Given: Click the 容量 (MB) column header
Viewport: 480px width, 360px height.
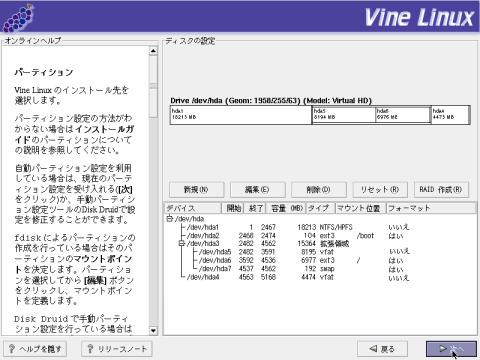Looking at the screenshot, I should (286, 208).
